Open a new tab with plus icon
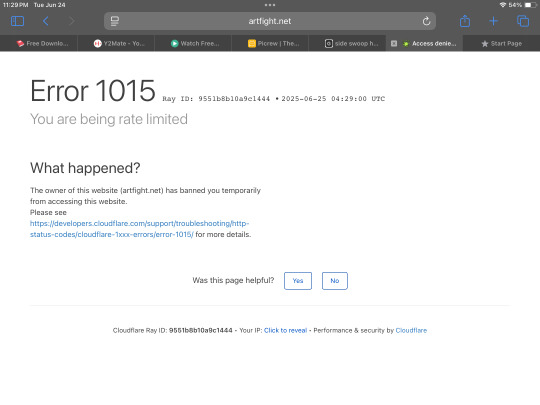540x405 pixels. point(494,21)
